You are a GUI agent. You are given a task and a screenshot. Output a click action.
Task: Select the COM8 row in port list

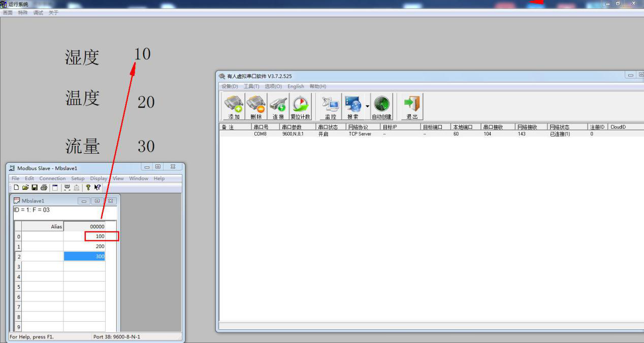coord(260,134)
